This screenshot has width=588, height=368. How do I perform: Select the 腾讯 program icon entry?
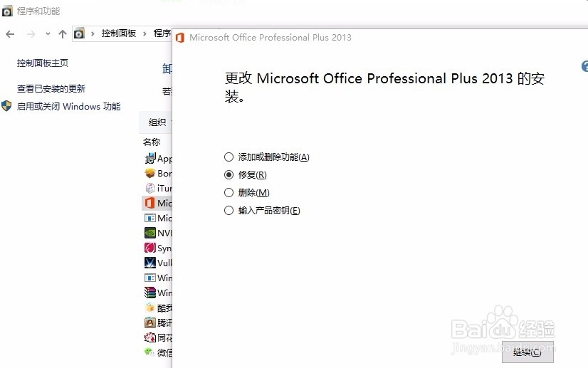150,322
